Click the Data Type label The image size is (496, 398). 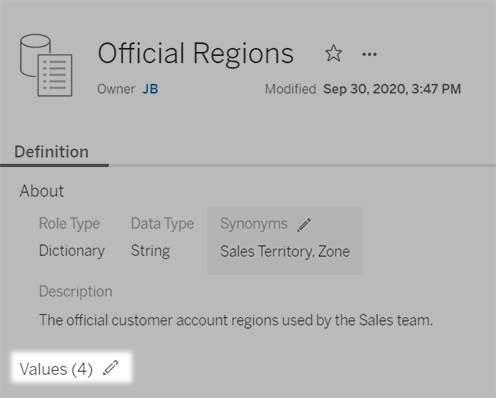162,223
